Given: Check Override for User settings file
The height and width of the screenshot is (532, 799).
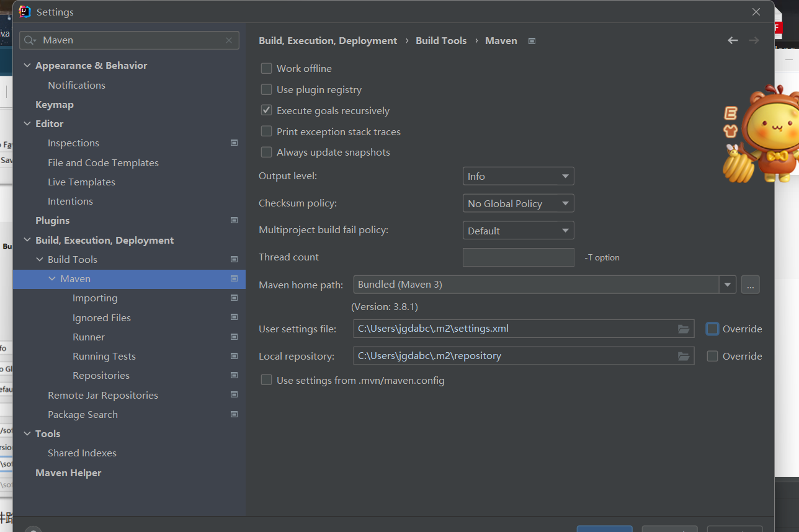Looking at the screenshot, I should pos(712,329).
